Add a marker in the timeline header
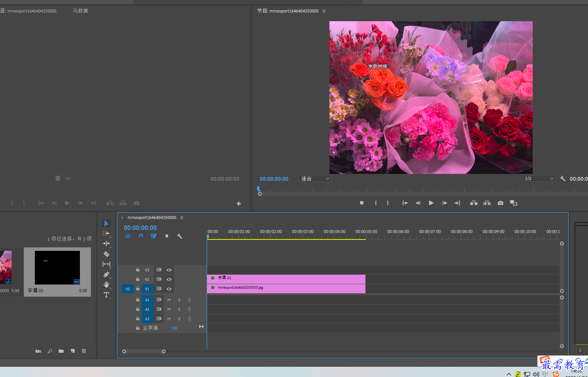The image size is (588, 377). pos(167,236)
